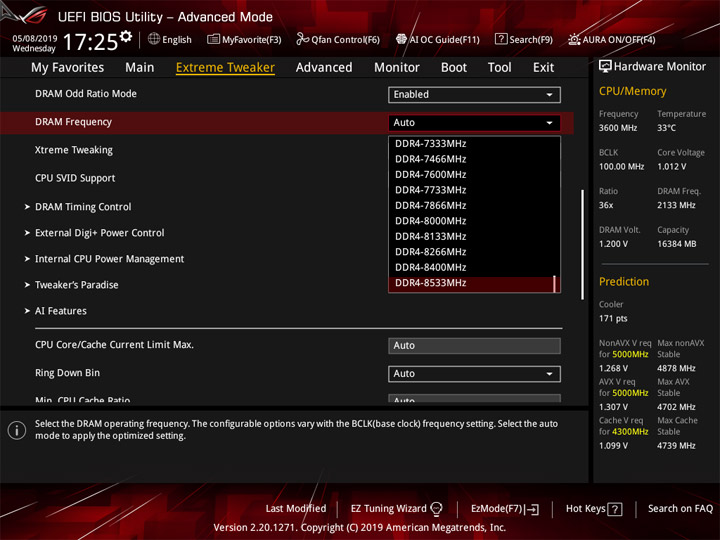Open DRAM Odd Ratio Mode Enabled dropdown
720x540 pixels.
coord(474,95)
